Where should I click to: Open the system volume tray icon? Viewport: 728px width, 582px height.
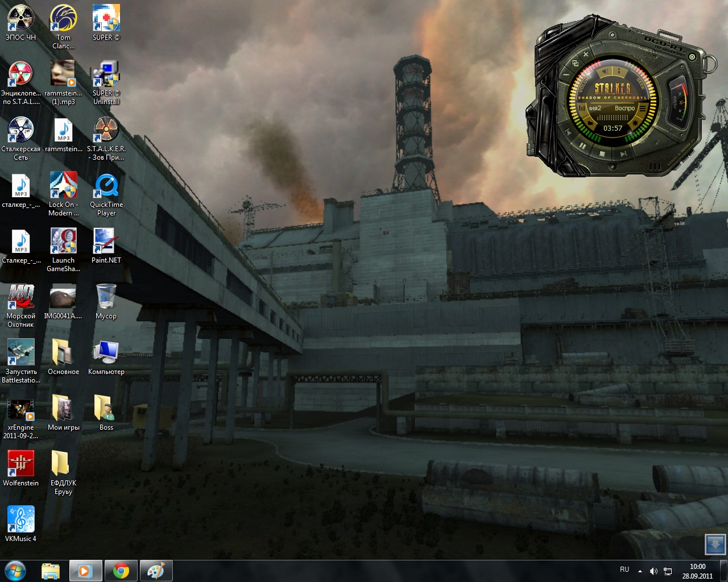pos(653,571)
